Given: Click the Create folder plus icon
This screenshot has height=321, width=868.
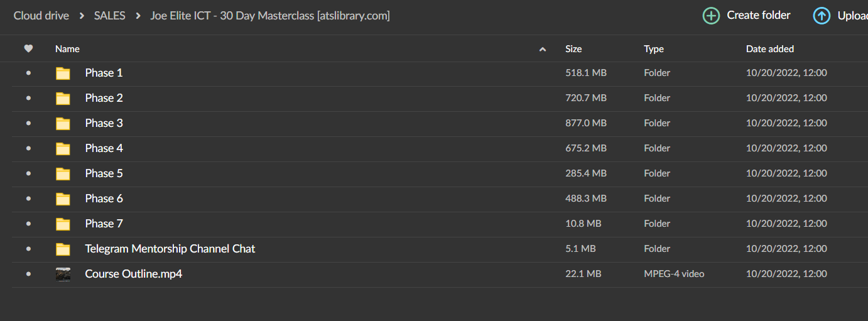Looking at the screenshot, I should click(x=711, y=16).
